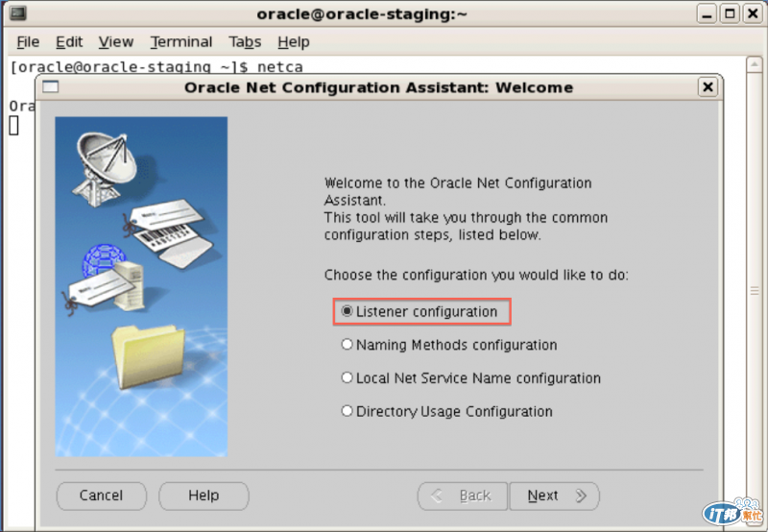Maximize the terminal window
The height and width of the screenshot is (532, 768).
tap(730, 13)
